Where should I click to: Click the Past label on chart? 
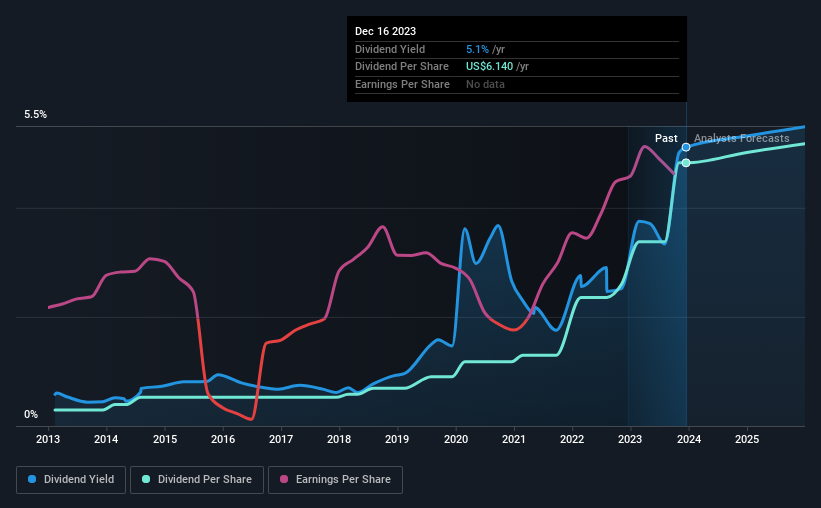[666, 138]
